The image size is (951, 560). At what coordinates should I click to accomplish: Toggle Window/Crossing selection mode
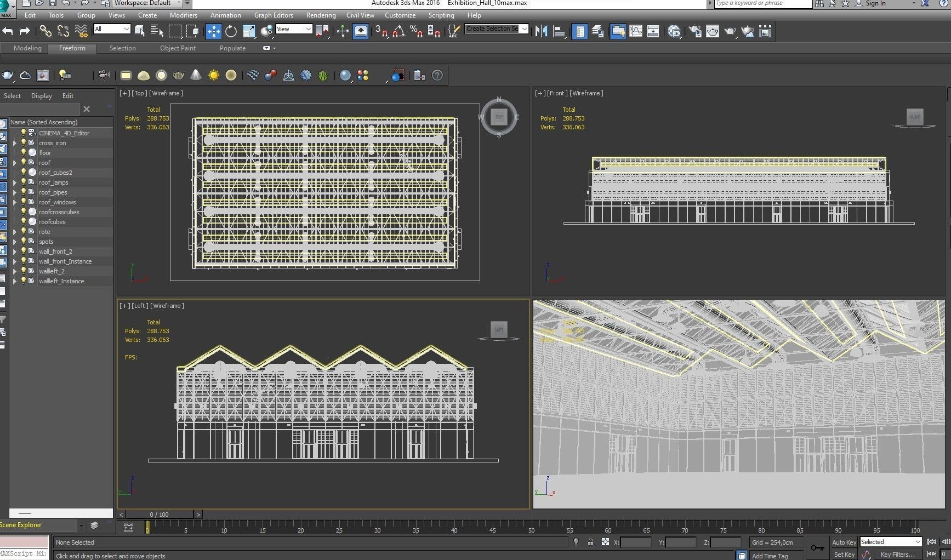coord(192,31)
